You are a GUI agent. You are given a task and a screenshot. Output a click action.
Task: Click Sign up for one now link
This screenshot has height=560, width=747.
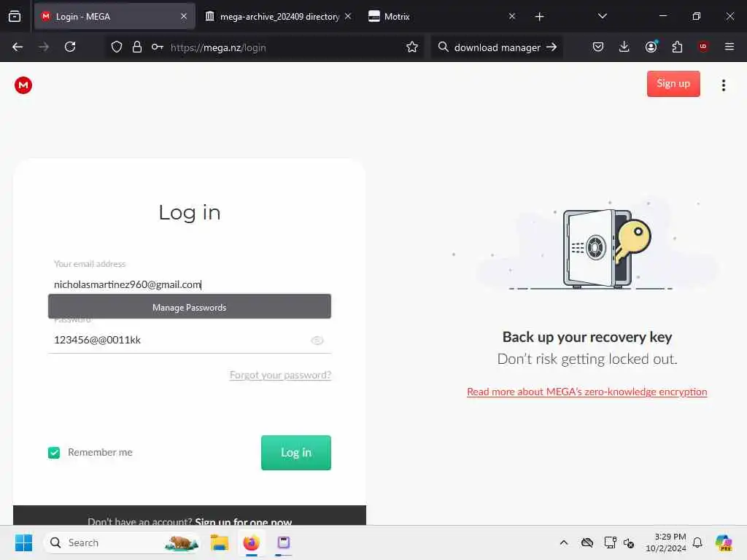(x=244, y=521)
